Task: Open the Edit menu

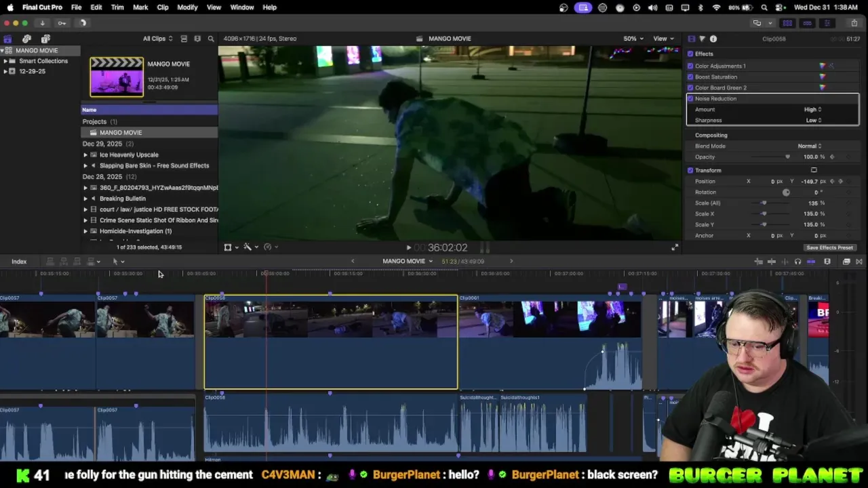Action: coord(96,7)
